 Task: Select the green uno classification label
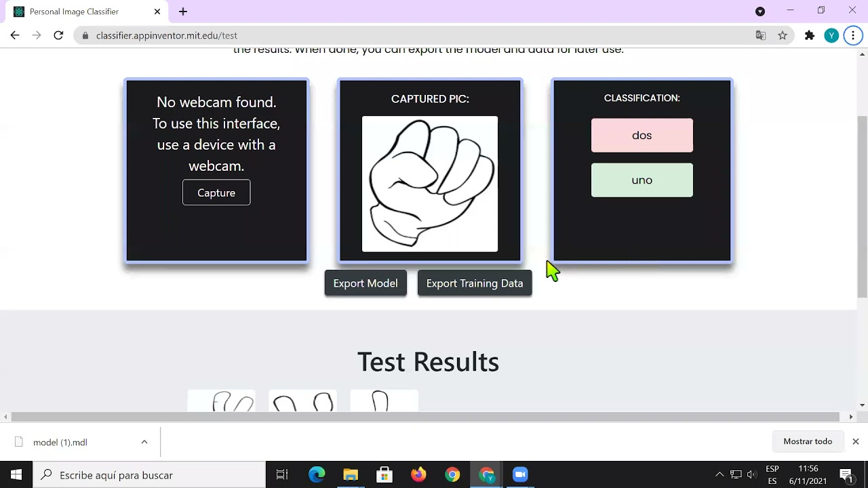[642, 180]
